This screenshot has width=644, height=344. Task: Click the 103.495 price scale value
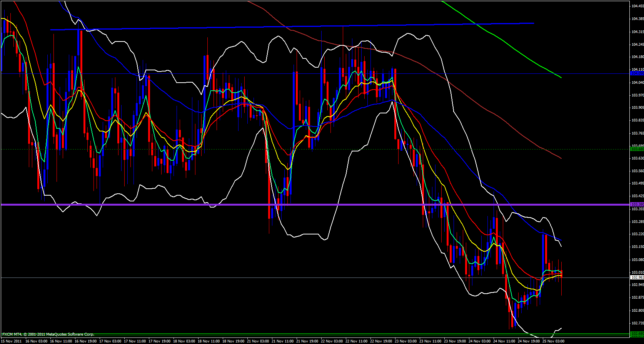click(x=637, y=183)
